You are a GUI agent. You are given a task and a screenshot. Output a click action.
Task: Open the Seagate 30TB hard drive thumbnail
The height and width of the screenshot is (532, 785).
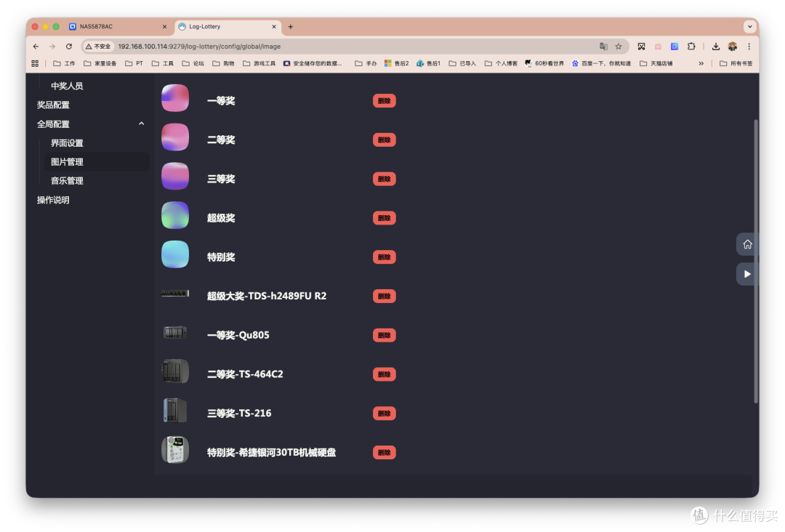pos(175,449)
